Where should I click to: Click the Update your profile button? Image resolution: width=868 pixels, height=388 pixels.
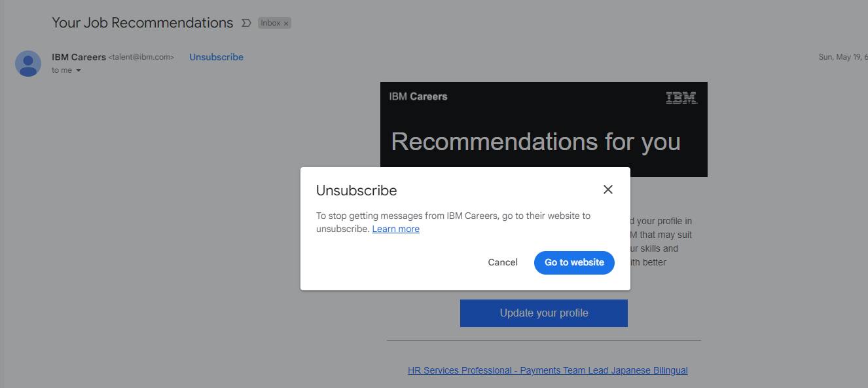(544, 313)
